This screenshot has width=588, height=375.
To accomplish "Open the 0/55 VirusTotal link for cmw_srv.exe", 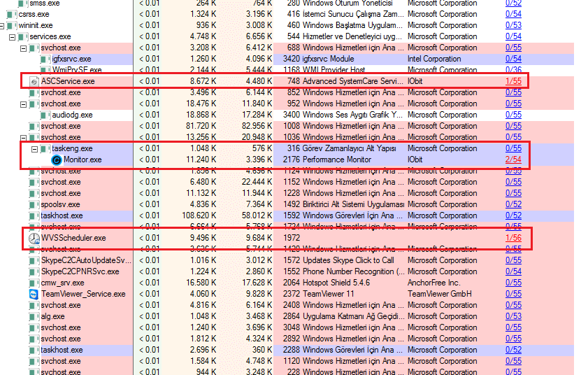I will click(x=513, y=283).
